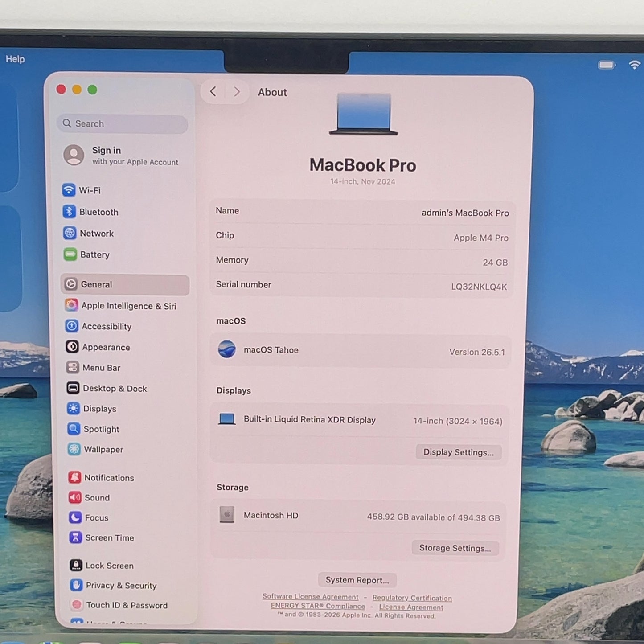Click the Name row label
The image size is (644, 644).
click(x=227, y=211)
